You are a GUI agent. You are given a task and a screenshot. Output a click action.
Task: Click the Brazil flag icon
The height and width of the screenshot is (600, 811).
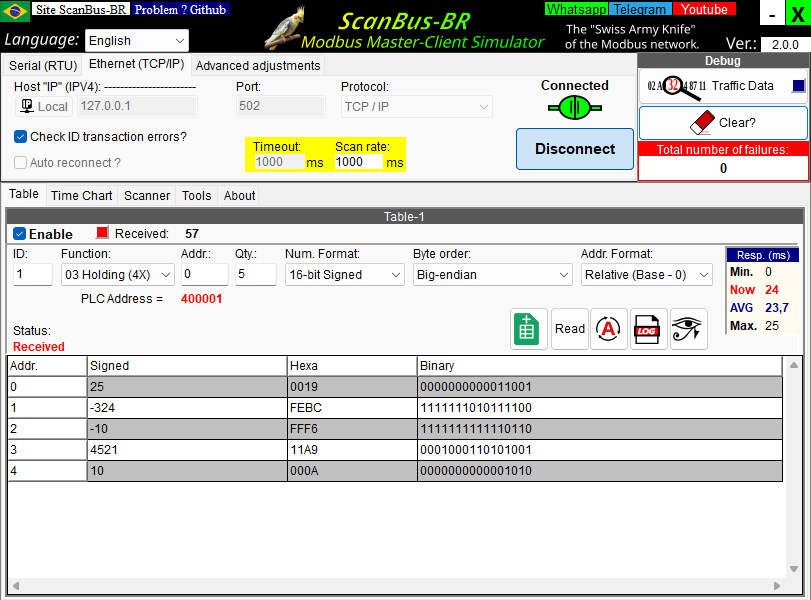(15, 11)
